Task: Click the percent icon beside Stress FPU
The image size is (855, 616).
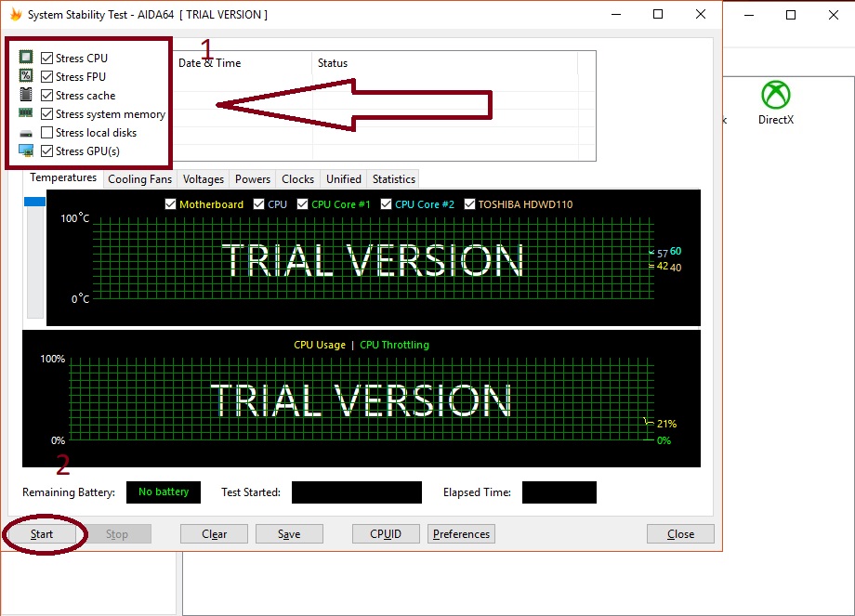Action: tap(26, 75)
